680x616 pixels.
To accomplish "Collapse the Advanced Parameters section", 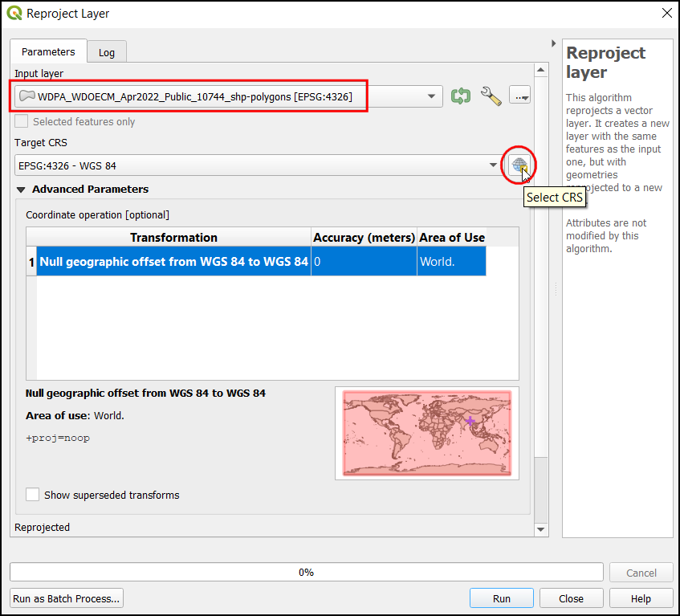I will point(21,190).
